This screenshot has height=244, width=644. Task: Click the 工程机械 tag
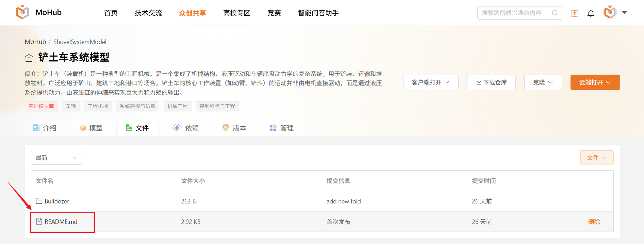coord(98,106)
